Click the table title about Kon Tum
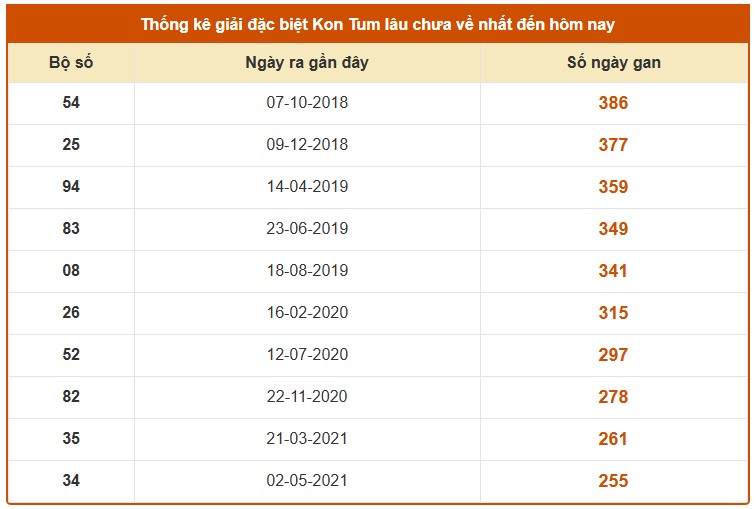The image size is (756, 509). pos(378,22)
